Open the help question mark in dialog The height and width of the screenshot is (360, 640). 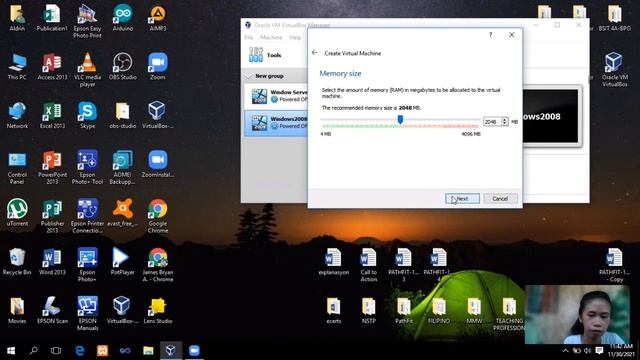(491, 35)
